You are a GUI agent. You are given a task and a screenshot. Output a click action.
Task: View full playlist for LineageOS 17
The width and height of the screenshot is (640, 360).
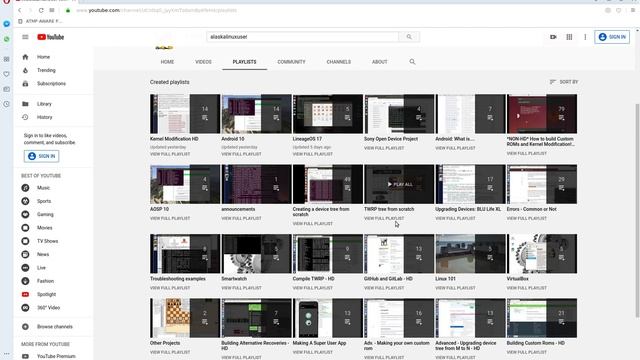[313, 154]
